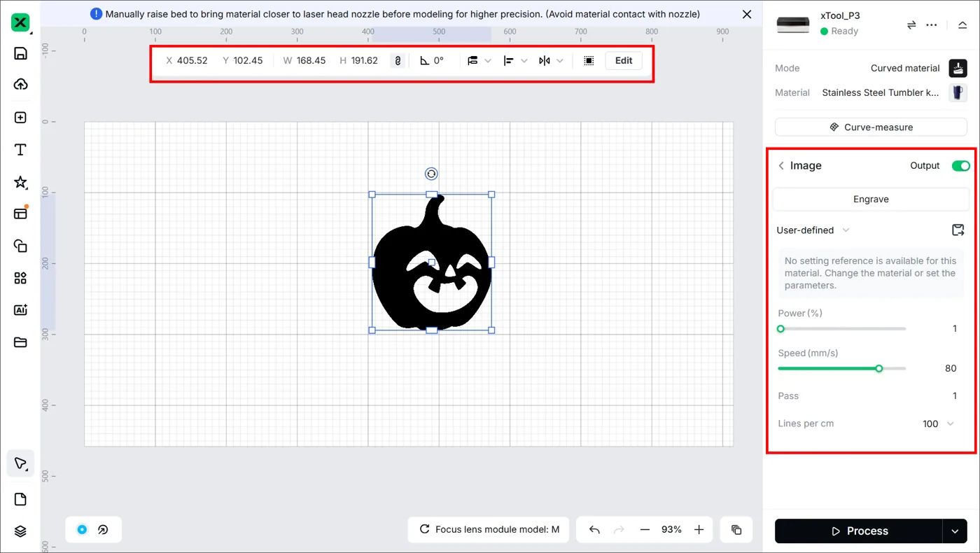Click the device switch arrows icon

click(x=911, y=24)
